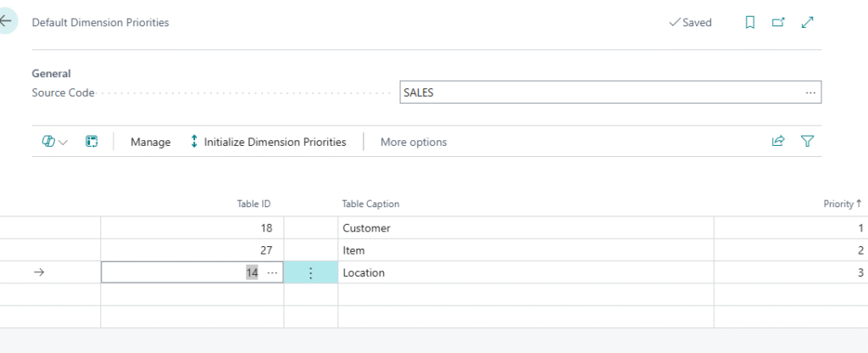Open the filter funnel icon
Screen dimensions: 868x353
(807, 142)
